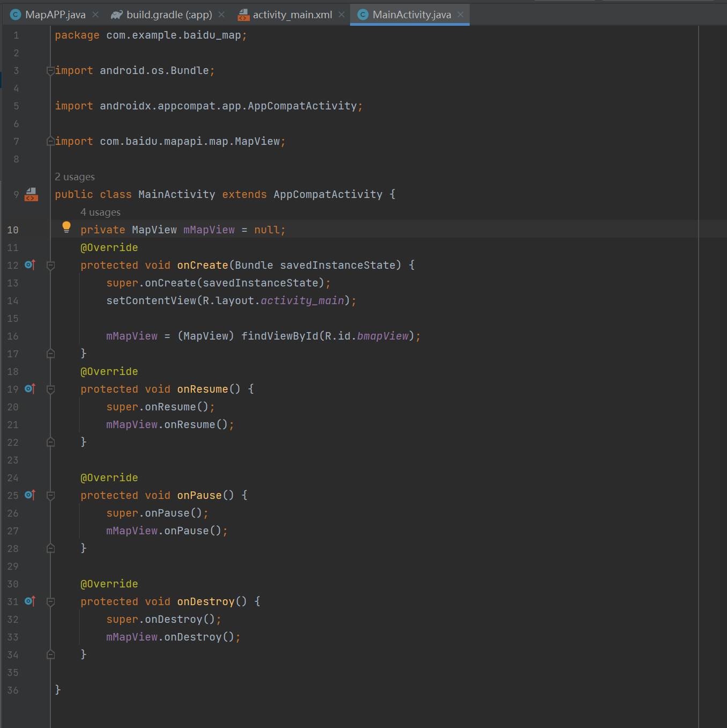Click fold end marker on line 34
Screen dimensions: 727x728
[x=50, y=655]
